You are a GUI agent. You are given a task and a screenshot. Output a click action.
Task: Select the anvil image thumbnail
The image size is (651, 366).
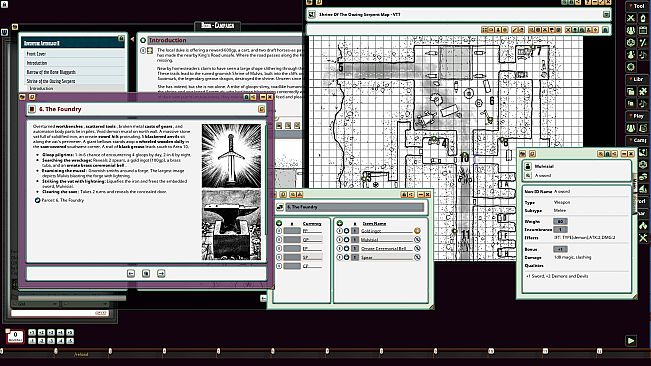click(232, 225)
